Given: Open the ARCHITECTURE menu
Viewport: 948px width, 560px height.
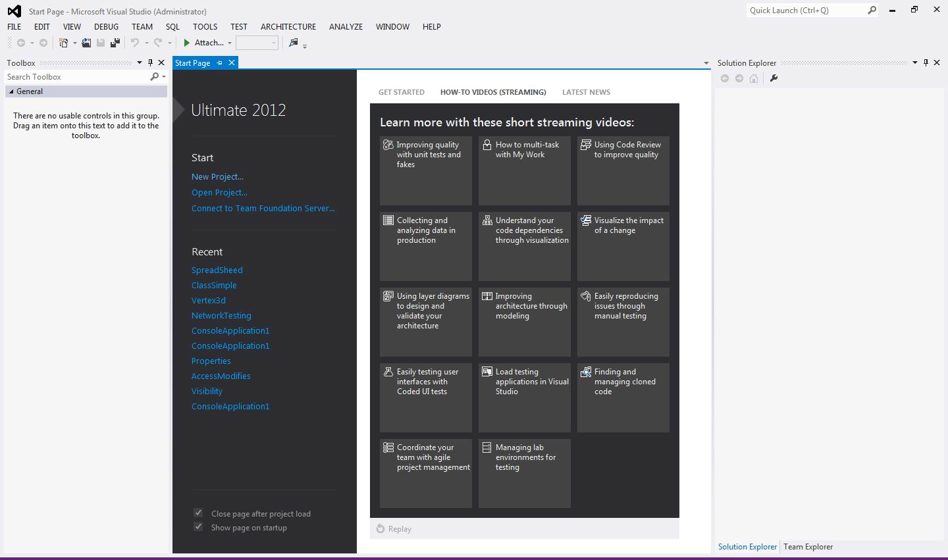Looking at the screenshot, I should (288, 27).
